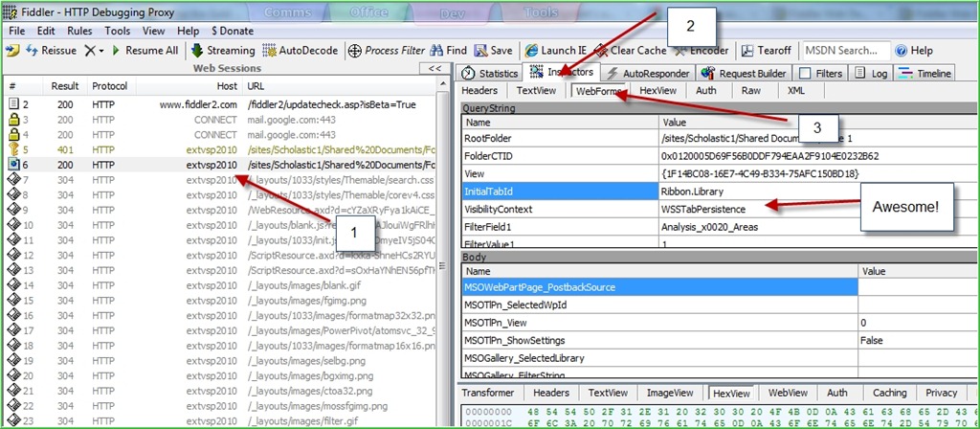Launch IE from toolbar
The image size is (980, 429).
coord(556,51)
